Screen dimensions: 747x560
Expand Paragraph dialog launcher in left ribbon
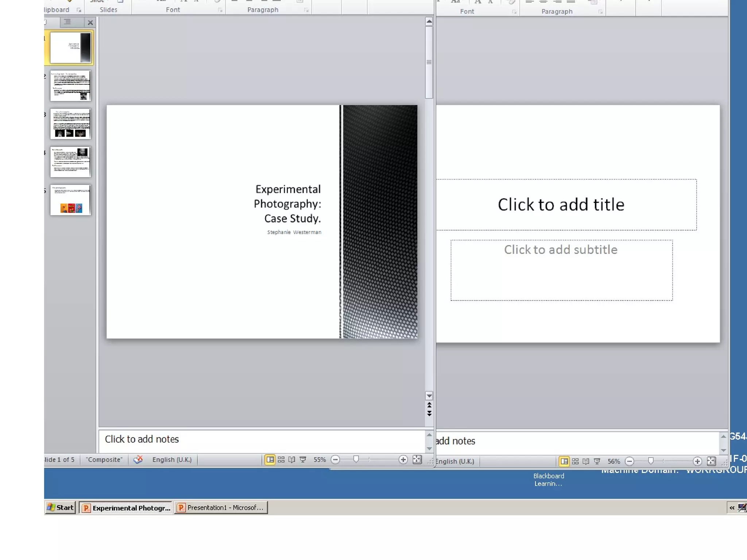click(306, 10)
